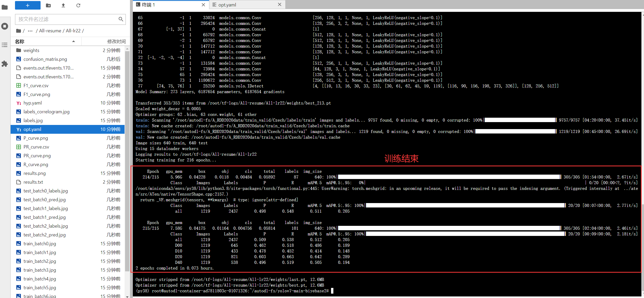Go to root folder via breadcrumb icon
This screenshot has width=644, height=298.
[x=18, y=31]
